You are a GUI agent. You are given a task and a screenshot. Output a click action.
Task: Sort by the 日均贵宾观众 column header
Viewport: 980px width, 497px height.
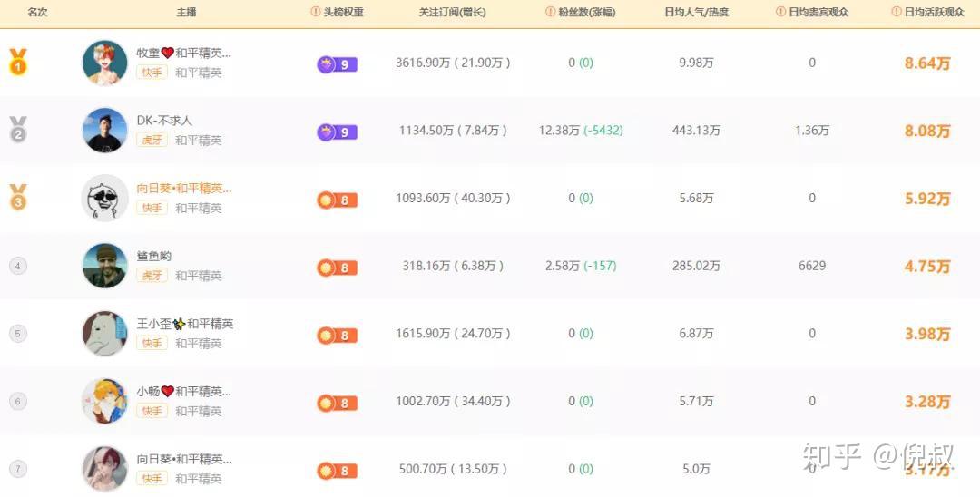[x=818, y=13]
